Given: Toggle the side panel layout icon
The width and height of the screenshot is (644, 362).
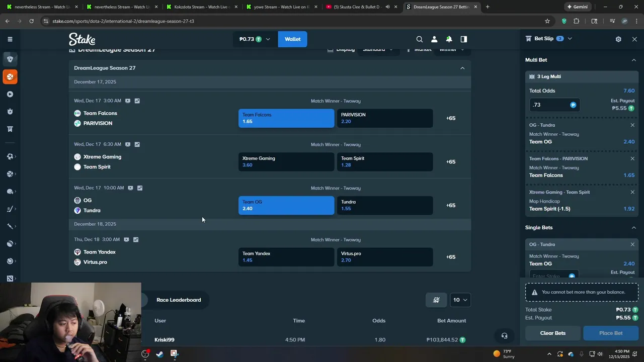Looking at the screenshot, I should click(464, 39).
